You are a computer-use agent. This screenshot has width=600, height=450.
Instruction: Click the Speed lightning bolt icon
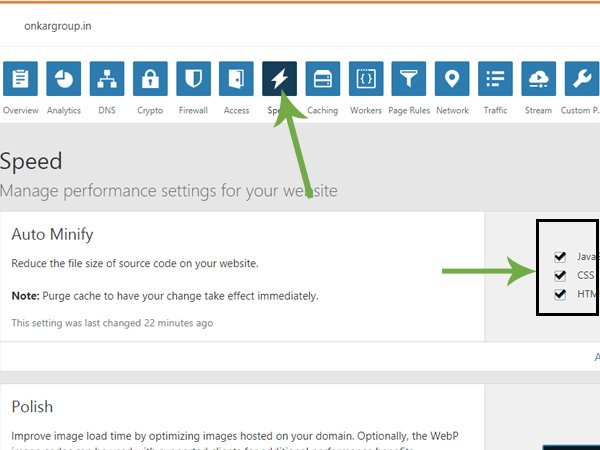pyautogui.click(x=279, y=78)
